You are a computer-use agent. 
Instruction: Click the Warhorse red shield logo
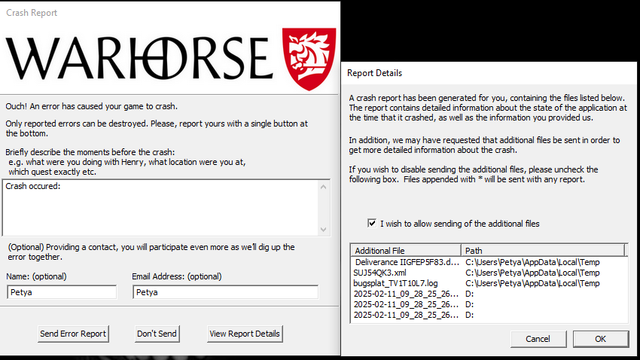[309, 58]
